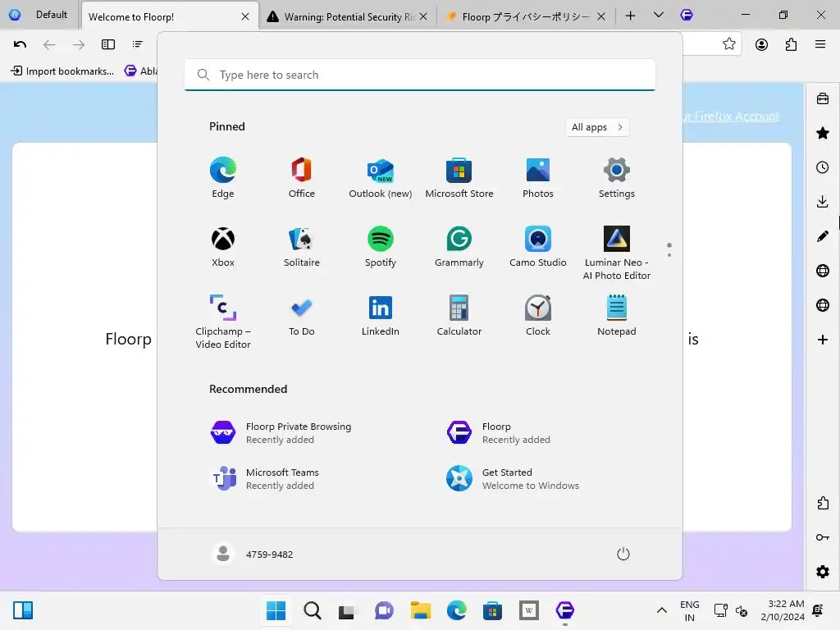Click ENG IN language indicator
840x630 pixels.
(689, 610)
